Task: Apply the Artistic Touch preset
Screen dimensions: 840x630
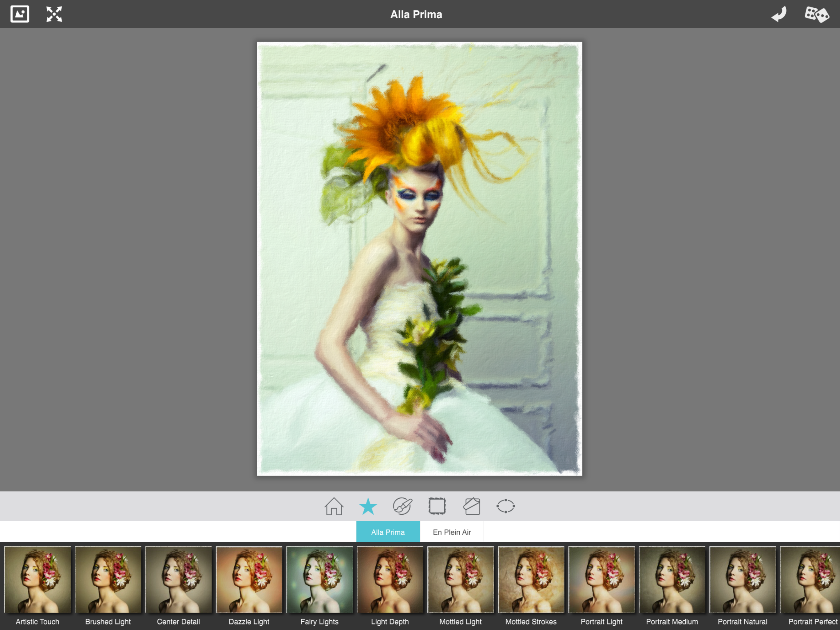Action: [37, 580]
